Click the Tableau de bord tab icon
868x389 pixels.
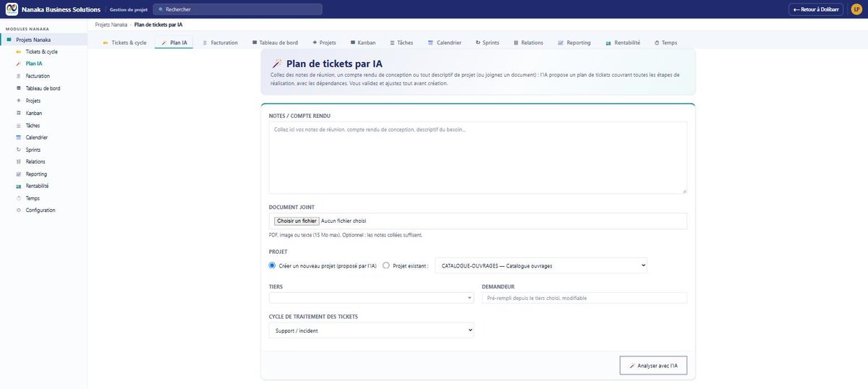(x=255, y=43)
